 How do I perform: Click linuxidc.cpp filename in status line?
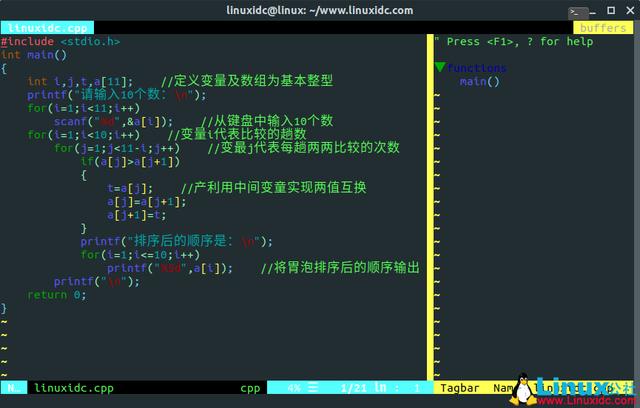click(73, 388)
